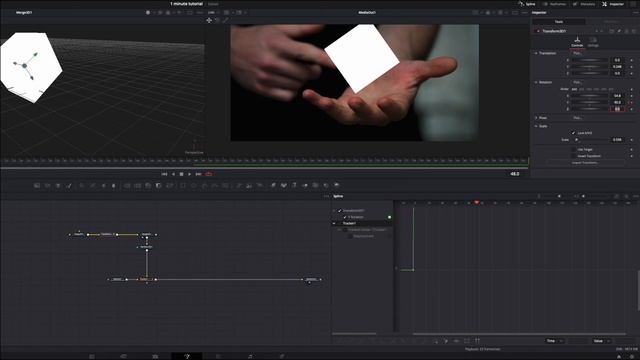Image resolution: width=640 pixels, height=360 pixels.
Task: Open the Controls tab of Transform3D1
Action: [x=577, y=42]
